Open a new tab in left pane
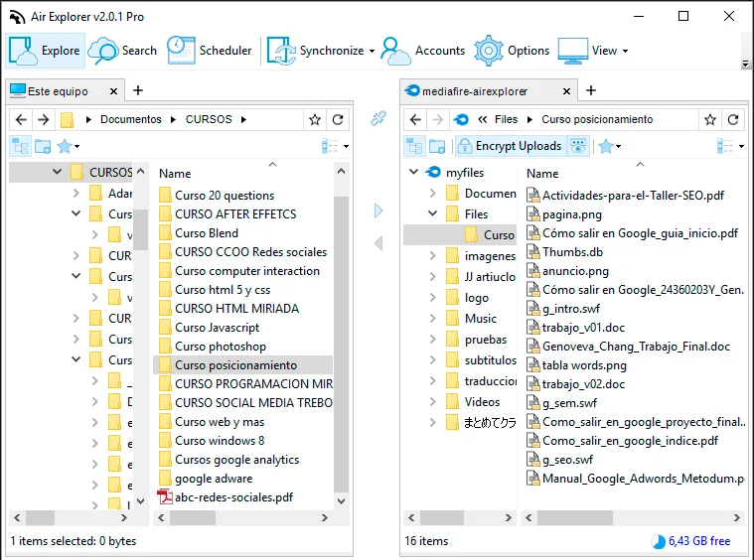 click(x=138, y=90)
